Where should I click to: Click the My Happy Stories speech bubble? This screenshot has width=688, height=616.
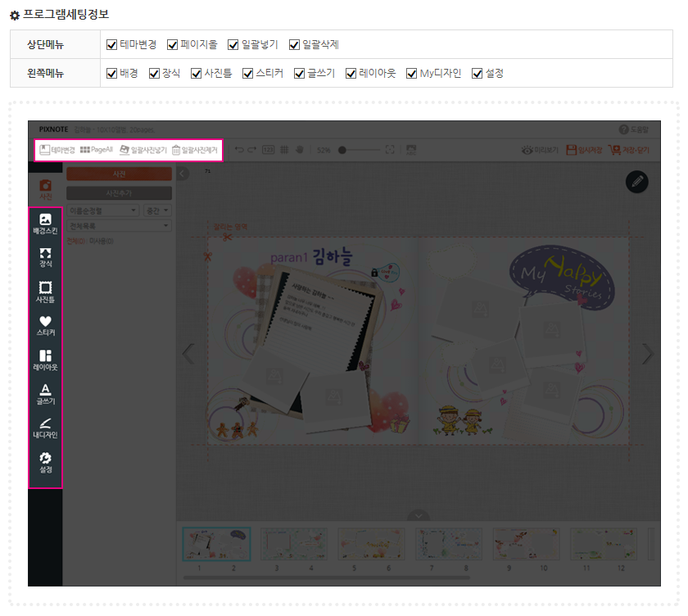click(562, 278)
